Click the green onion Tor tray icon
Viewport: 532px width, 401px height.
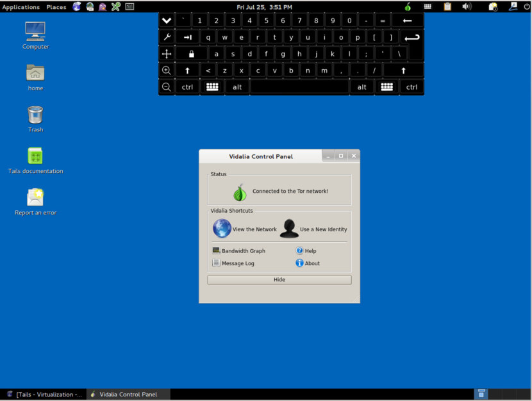coord(408,6)
